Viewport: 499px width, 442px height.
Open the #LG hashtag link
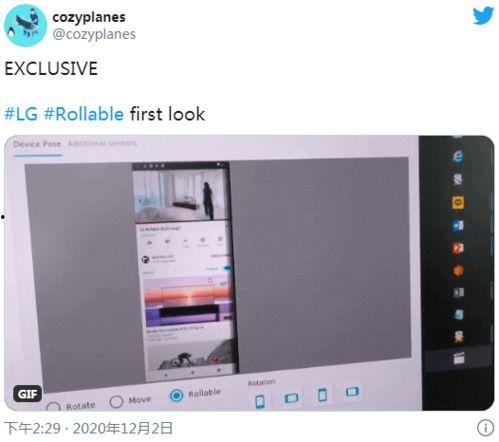tap(21, 114)
